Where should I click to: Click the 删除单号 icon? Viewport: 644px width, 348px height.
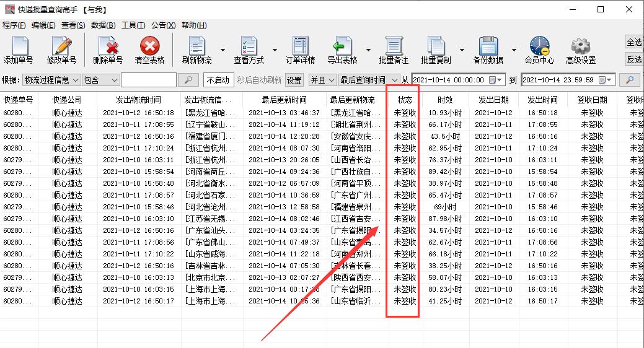pos(108,46)
